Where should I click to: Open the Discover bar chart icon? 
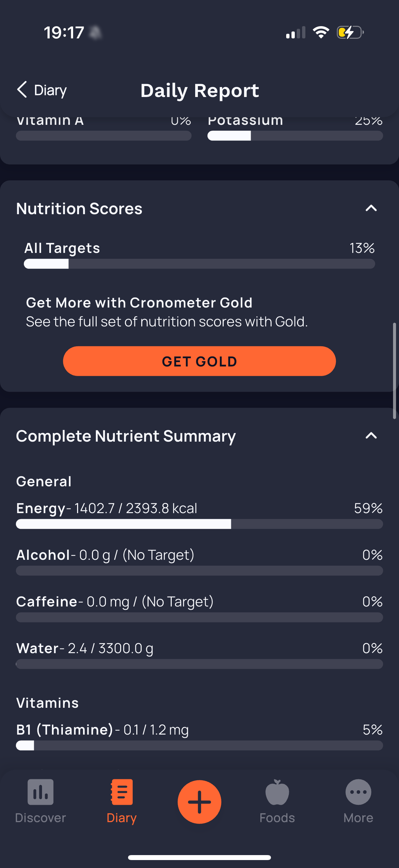pyautogui.click(x=40, y=792)
